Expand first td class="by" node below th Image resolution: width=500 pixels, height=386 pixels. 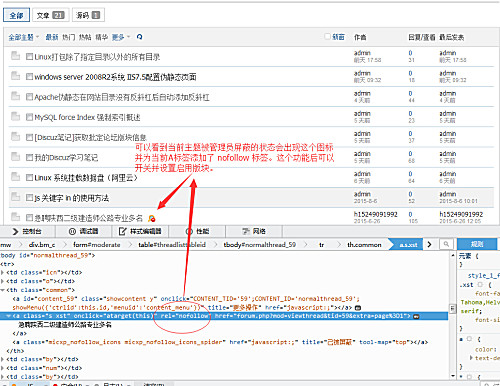pyautogui.click(x=3, y=359)
